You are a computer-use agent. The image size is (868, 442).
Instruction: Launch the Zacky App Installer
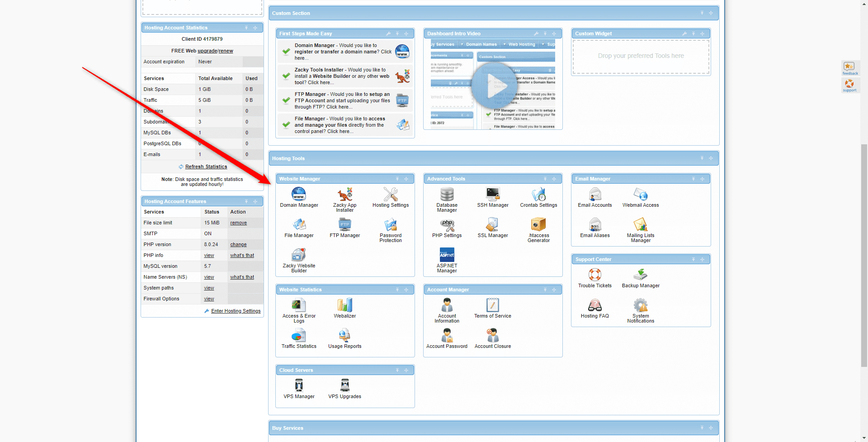click(x=344, y=198)
